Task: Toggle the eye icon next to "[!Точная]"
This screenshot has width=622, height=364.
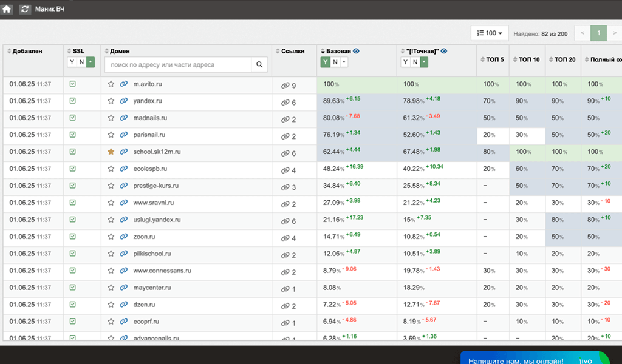Action: point(444,51)
